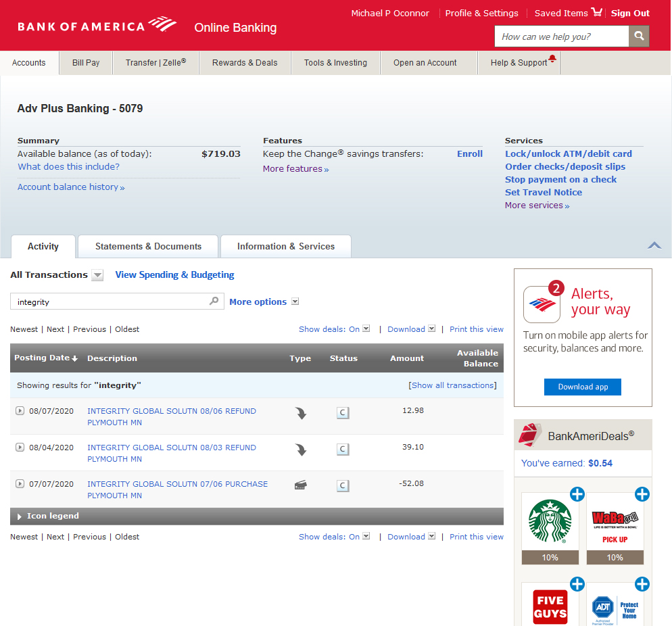Click the refund arrow icon for 08/07/2020
The width and height of the screenshot is (672, 626).
[x=300, y=413]
